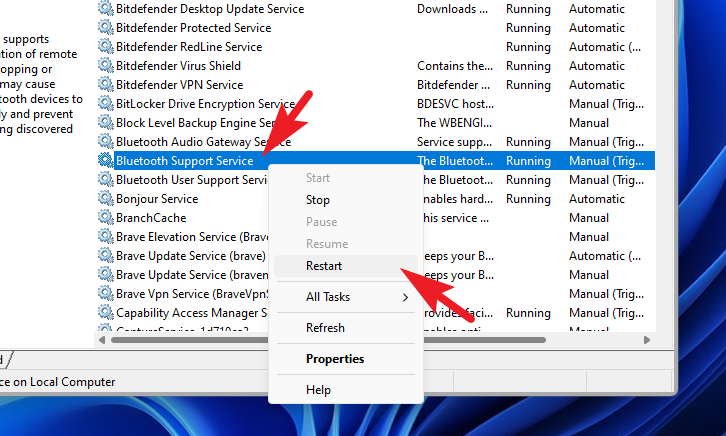Screen dimensions: 726x436
Task: Click 'Bitdefender ...' description of VPN Service
Action: tap(453, 85)
